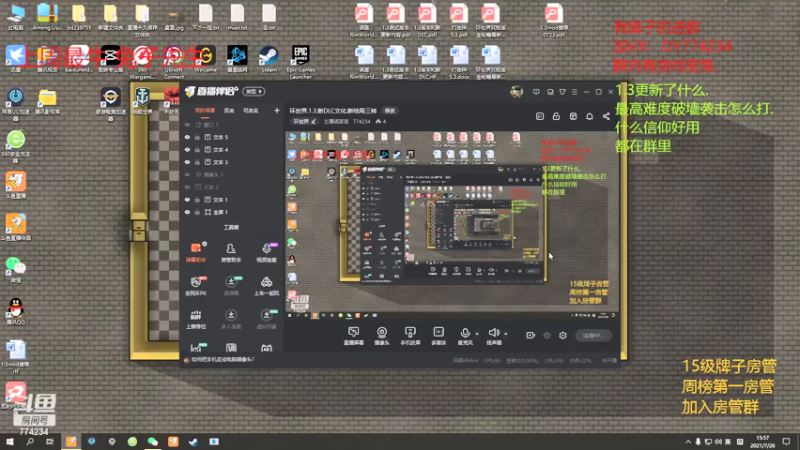The height and width of the screenshot is (450, 800).
Task: Open the download tool in toolbox middle row
Action: click(x=231, y=286)
